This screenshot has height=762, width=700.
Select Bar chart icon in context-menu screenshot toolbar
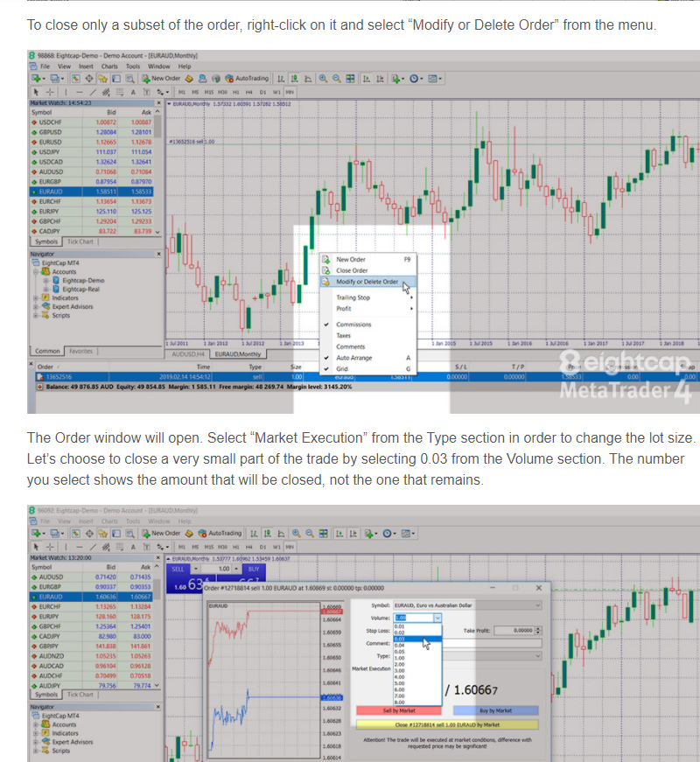(281, 78)
